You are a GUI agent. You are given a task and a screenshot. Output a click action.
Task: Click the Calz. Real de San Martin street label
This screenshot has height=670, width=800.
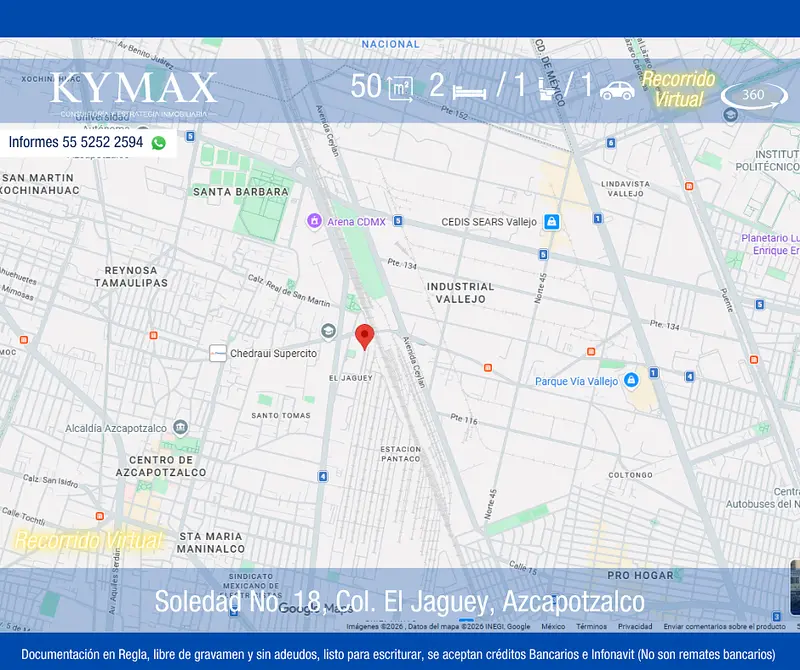pos(289,291)
